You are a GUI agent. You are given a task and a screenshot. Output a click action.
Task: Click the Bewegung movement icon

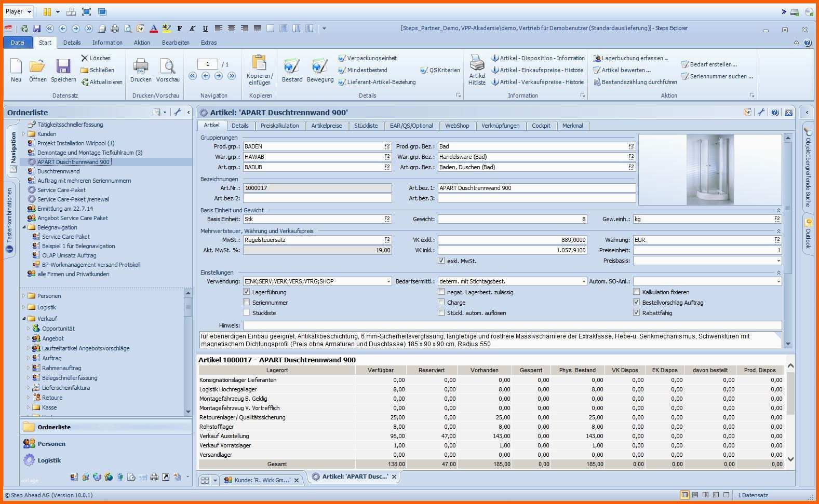(320, 66)
